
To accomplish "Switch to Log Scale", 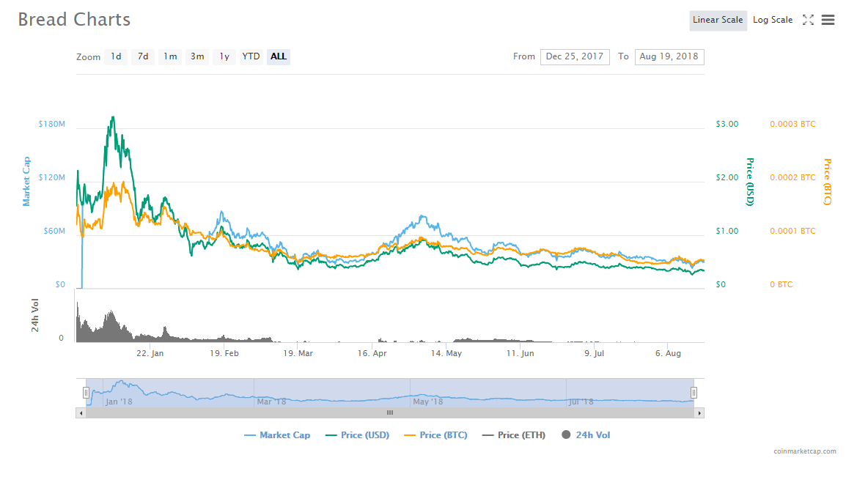I will [x=773, y=20].
